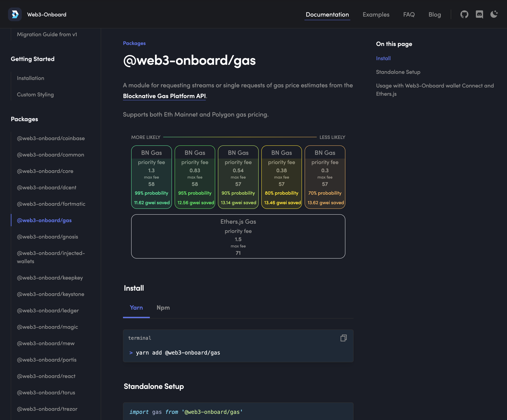Open @web3-onboard/portis package docs

47,360
